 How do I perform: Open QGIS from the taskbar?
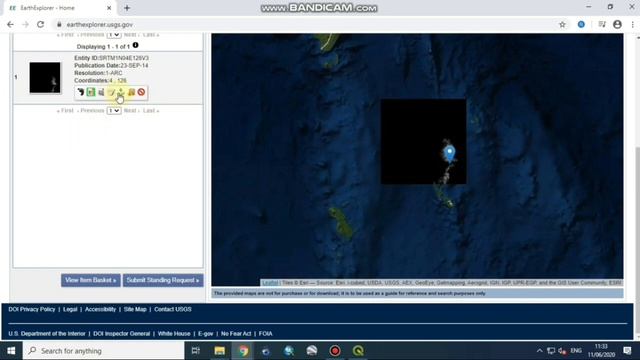(358, 351)
